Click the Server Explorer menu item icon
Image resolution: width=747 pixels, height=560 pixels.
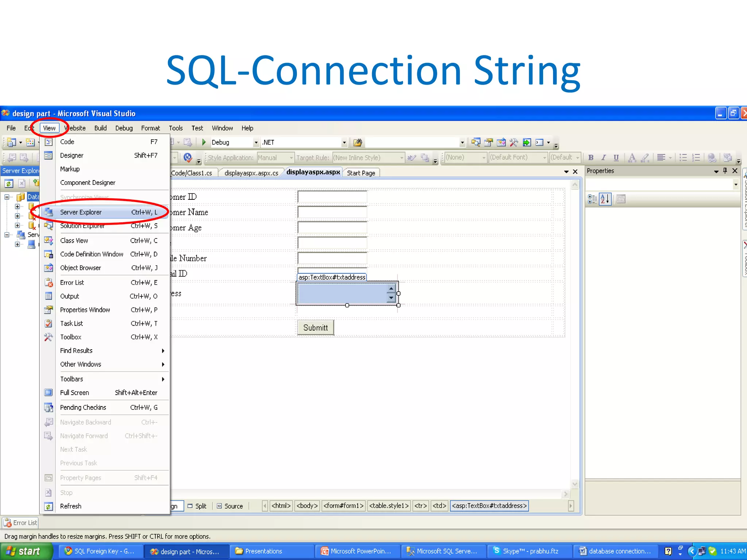point(49,212)
